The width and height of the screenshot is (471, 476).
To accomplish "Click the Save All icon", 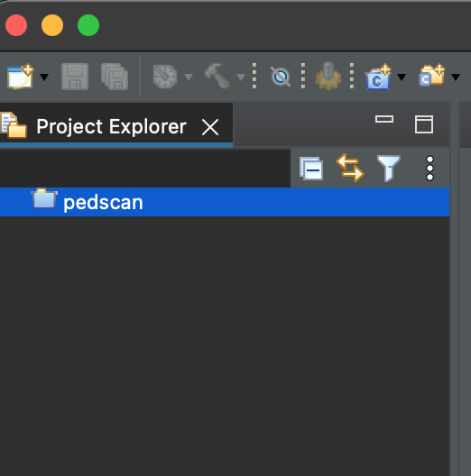I will coord(115,77).
